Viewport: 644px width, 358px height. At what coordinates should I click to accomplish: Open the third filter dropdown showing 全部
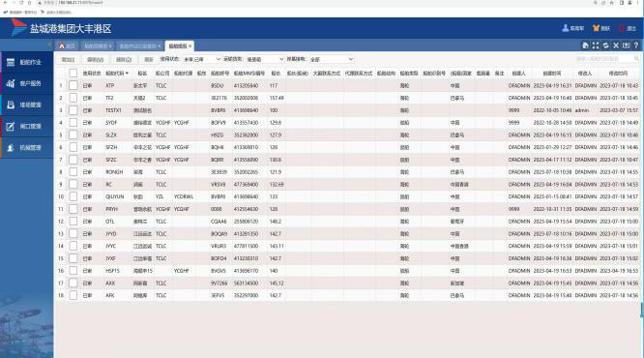pos(332,59)
